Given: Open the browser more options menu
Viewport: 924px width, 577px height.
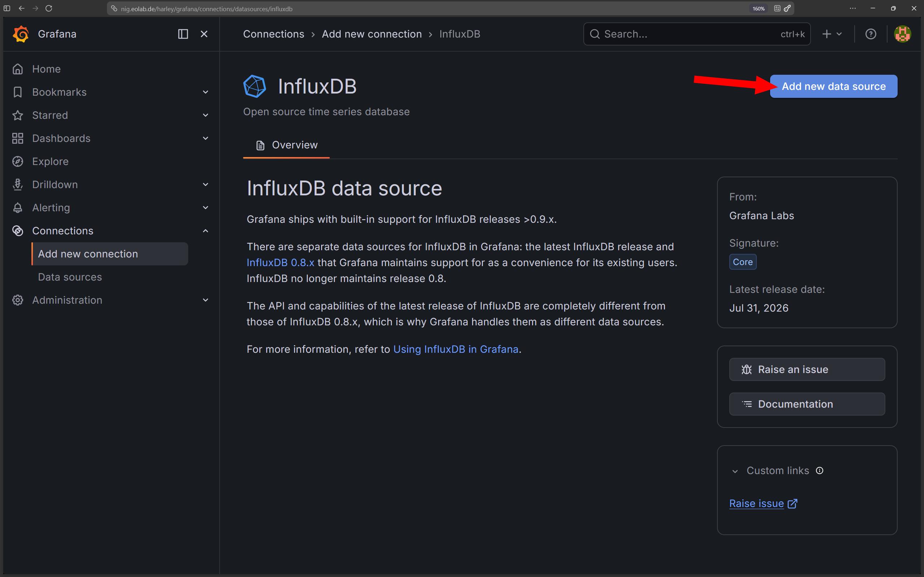Looking at the screenshot, I should tap(852, 8).
